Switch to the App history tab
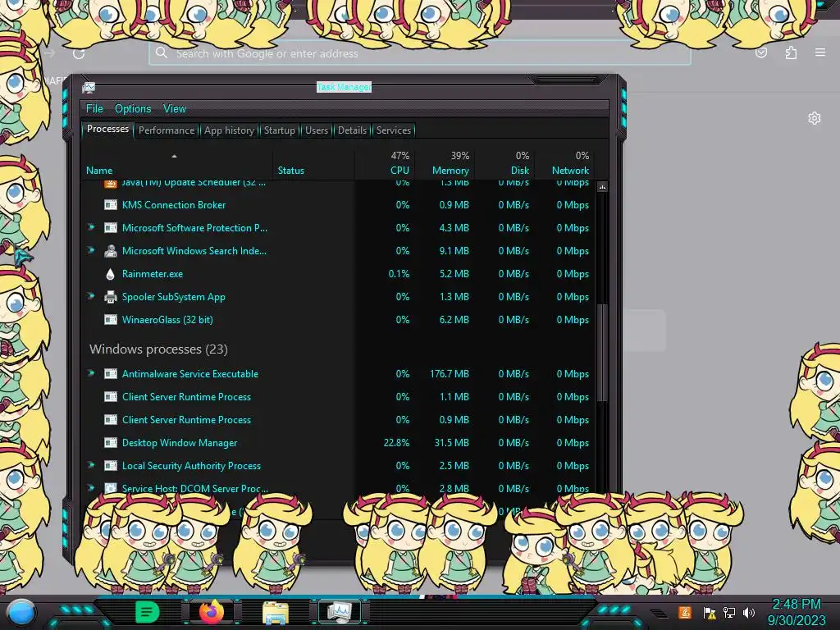Screen dimensions: 840x630 230,130
